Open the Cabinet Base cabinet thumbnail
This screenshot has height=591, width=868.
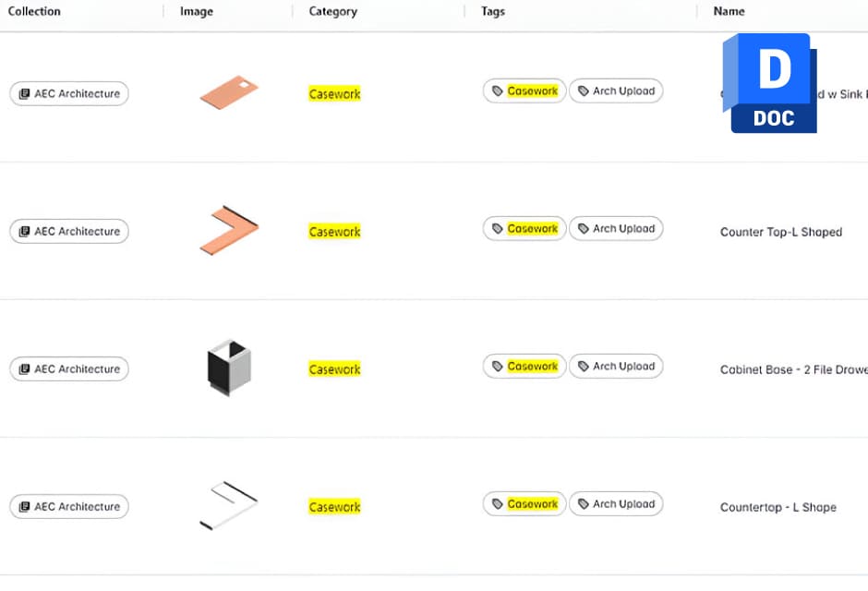(229, 366)
